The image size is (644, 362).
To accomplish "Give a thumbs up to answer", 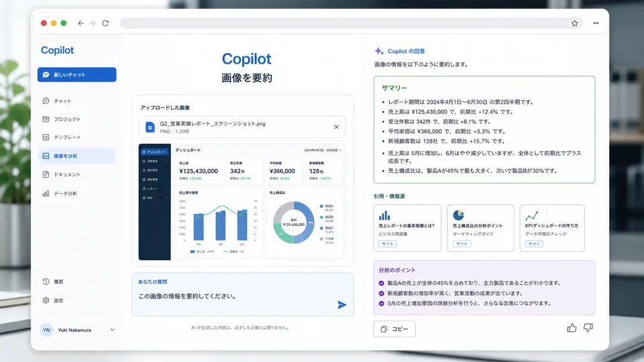I will [572, 328].
